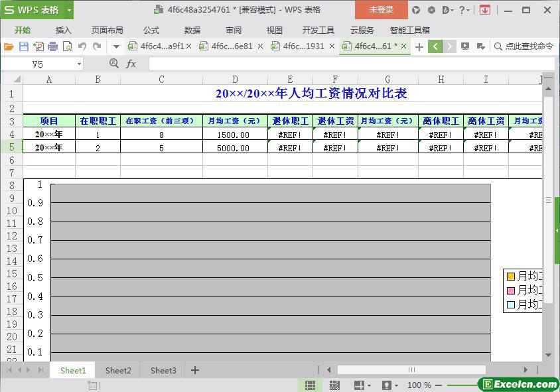Switch to normal view status icon
Viewport: 560px width, 392px height.
point(310,385)
